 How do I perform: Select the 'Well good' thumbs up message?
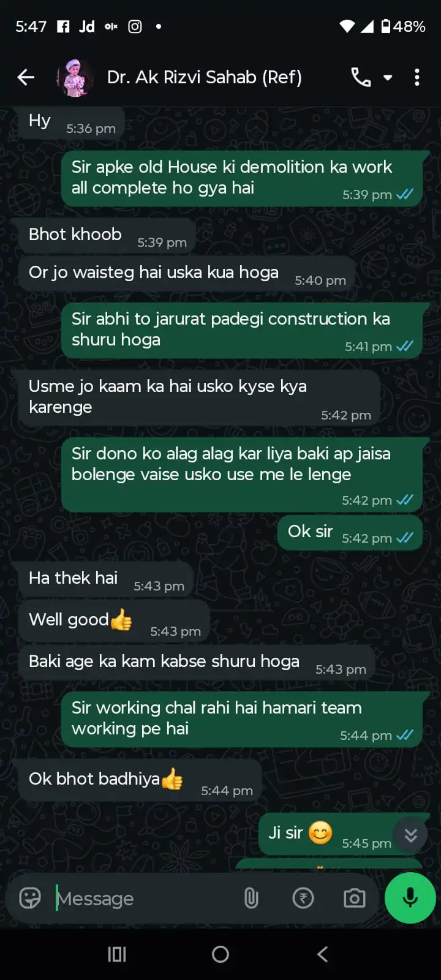(115, 622)
